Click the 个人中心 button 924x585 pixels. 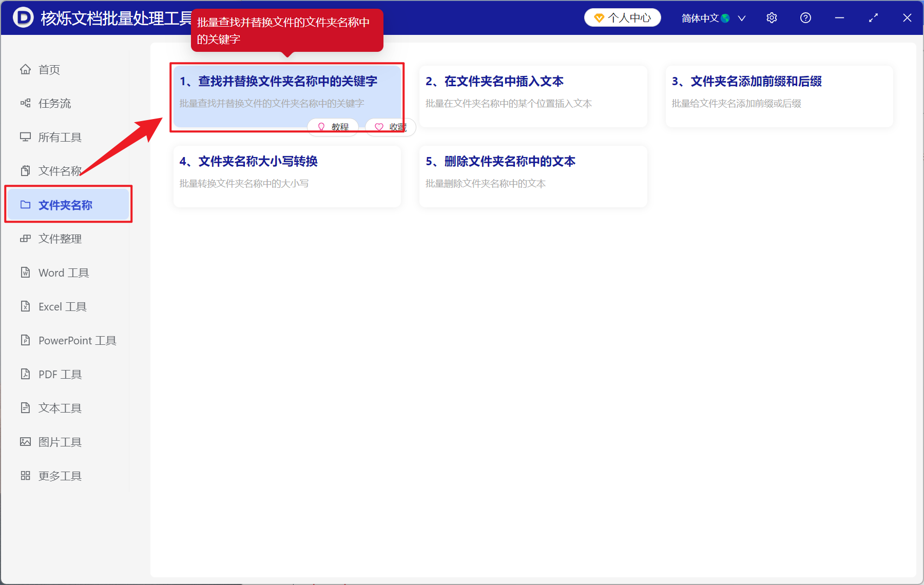[622, 17]
